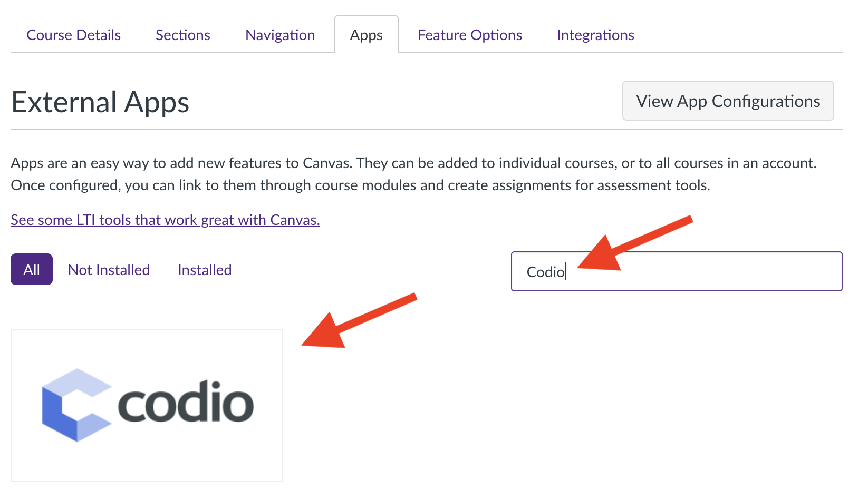868x490 pixels.
Task: Switch to the Integrations tab
Action: pyautogui.click(x=595, y=35)
